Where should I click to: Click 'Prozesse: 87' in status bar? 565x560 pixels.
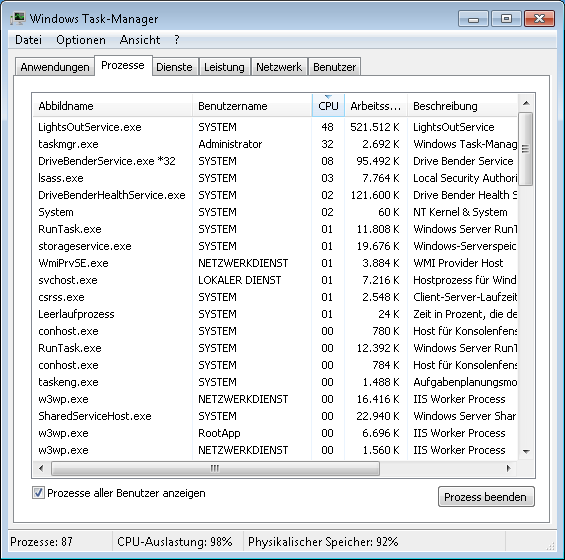tap(41, 542)
